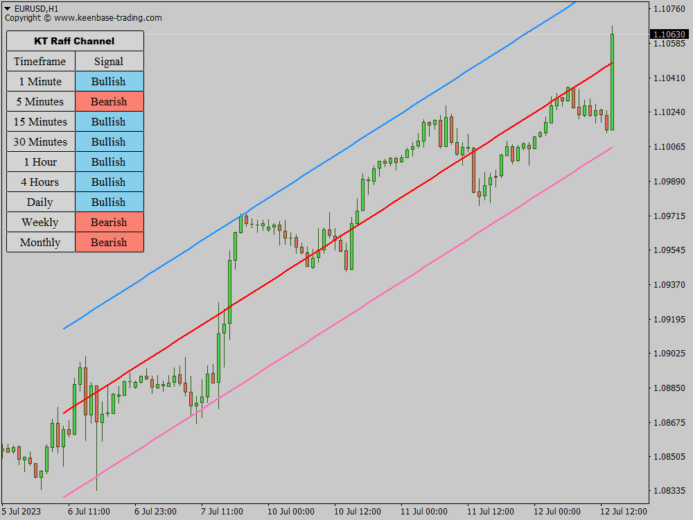
Task: Click the 1.10760 price axis label
Action: [x=669, y=9]
